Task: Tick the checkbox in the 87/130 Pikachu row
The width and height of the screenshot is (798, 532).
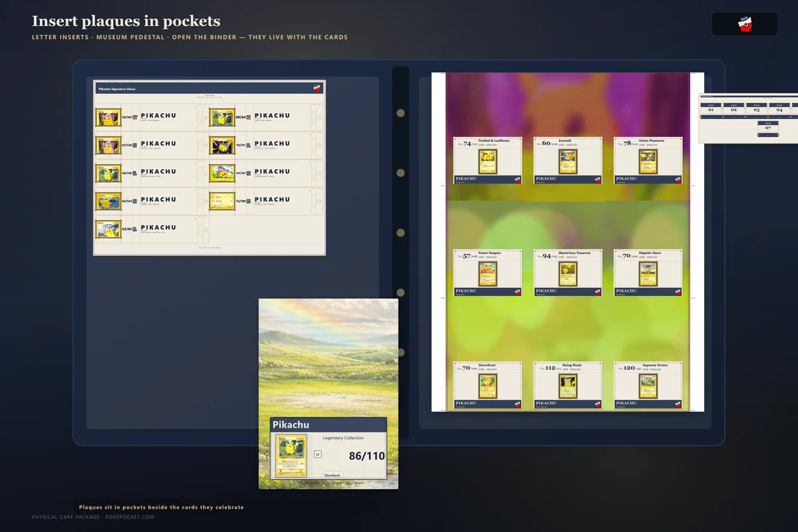Action: tap(205, 146)
